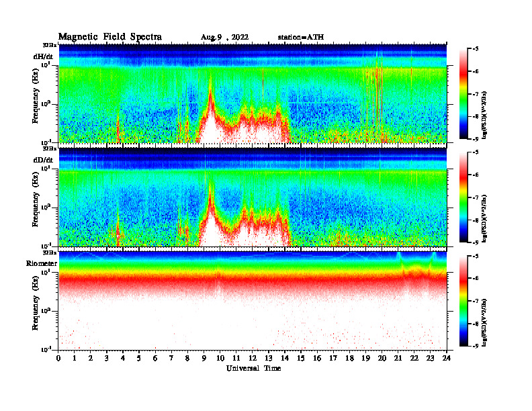Click hour tick label "13" on time axis
The height and width of the screenshot is (411, 532).
tap(269, 359)
